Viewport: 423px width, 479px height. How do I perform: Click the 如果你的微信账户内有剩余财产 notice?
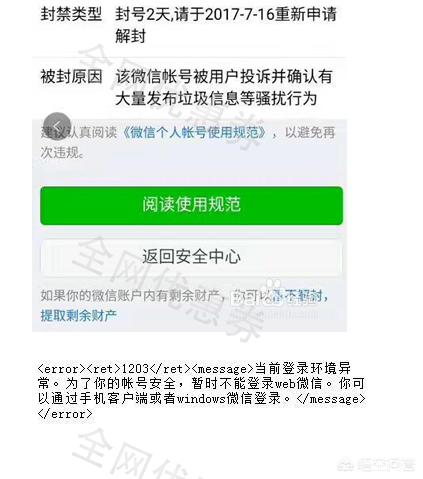tap(130, 296)
